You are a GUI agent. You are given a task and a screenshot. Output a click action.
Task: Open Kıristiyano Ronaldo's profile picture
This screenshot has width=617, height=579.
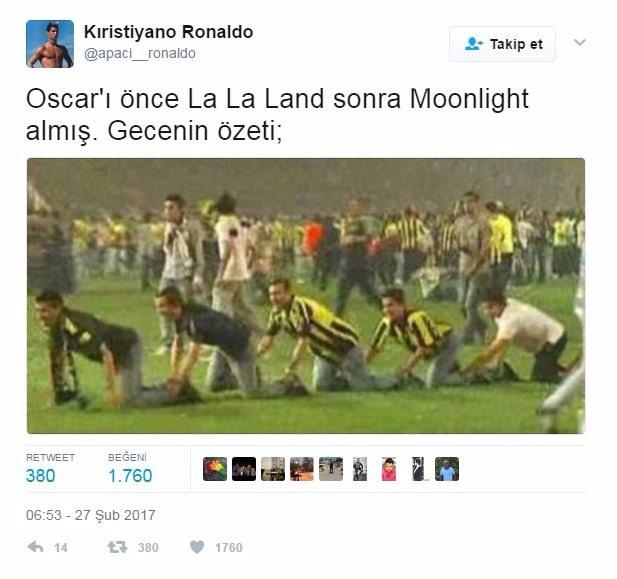(50, 44)
